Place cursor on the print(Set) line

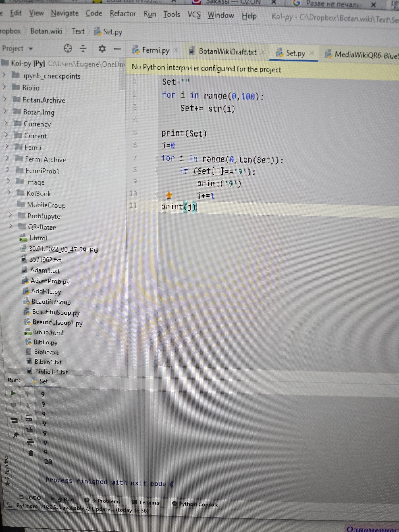pyautogui.click(x=184, y=134)
